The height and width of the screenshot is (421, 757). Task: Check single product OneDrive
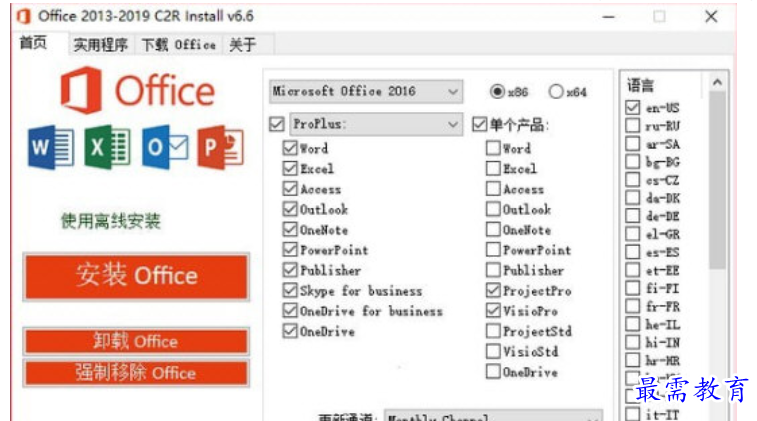click(x=493, y=371)
